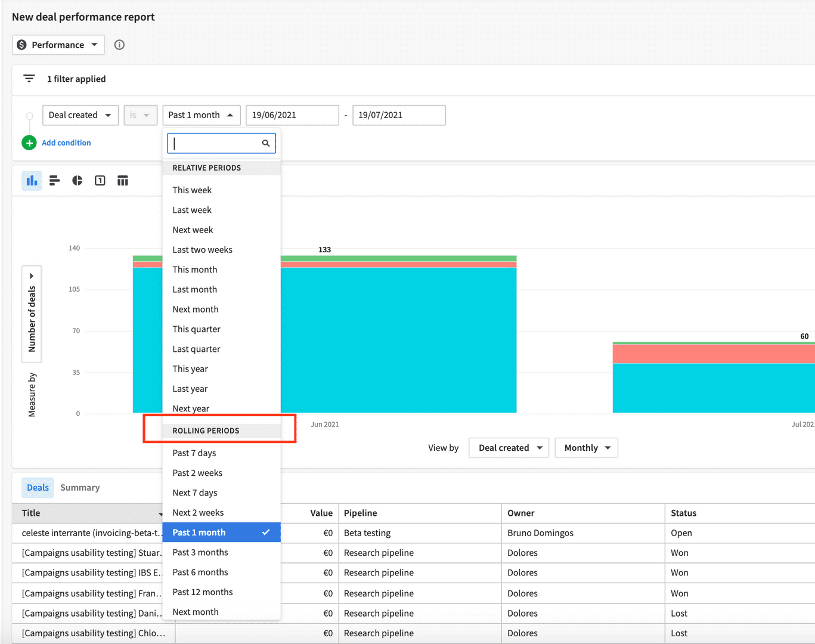Switch to the Deals tab

tap(38, 488)
